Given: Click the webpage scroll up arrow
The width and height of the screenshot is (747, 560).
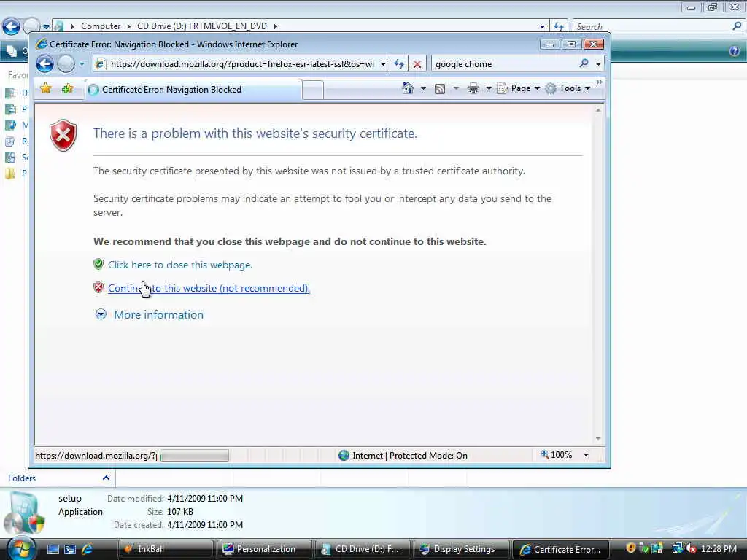Looking at the screenshot, I should pos(598,111).
